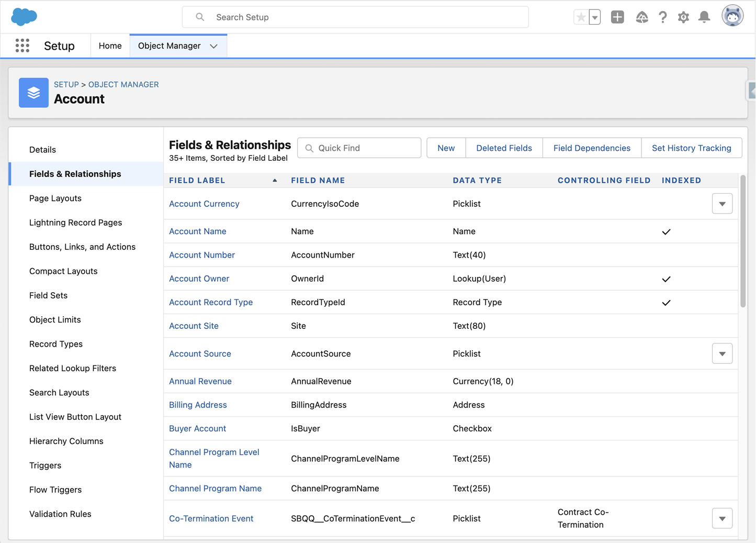This screenshot has height=543, width=756.
Task: Click the global actions plus icon
Action: (x=617, y=17)
